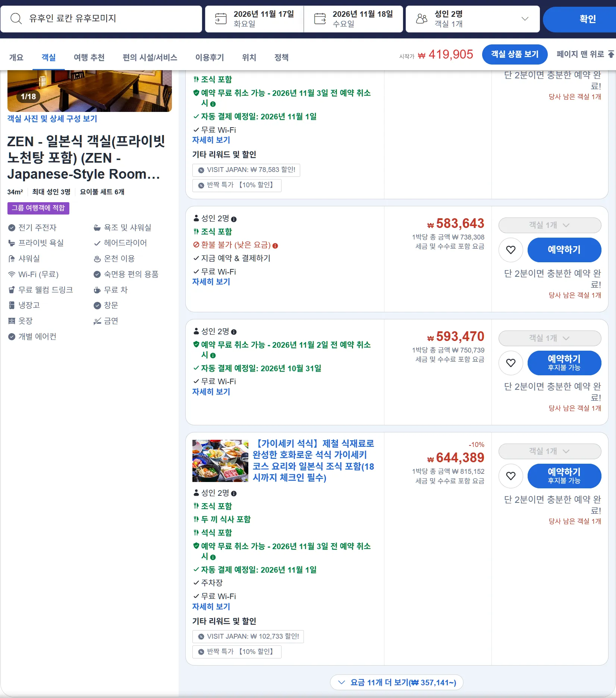This screenshot has width=616, height=698.
Task: Click the guests icon in occupancy selector
Action: tap(421, 19)
